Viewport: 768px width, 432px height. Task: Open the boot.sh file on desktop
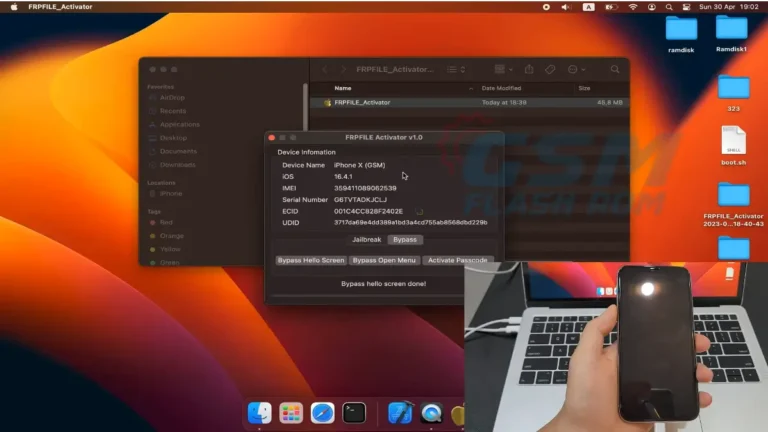tap(733, 143)
